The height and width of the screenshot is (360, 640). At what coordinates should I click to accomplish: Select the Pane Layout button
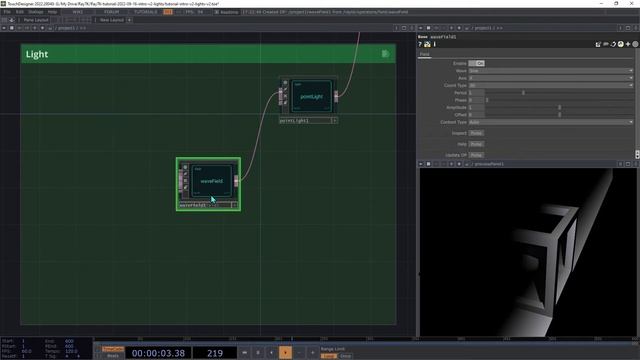point(36,20)
